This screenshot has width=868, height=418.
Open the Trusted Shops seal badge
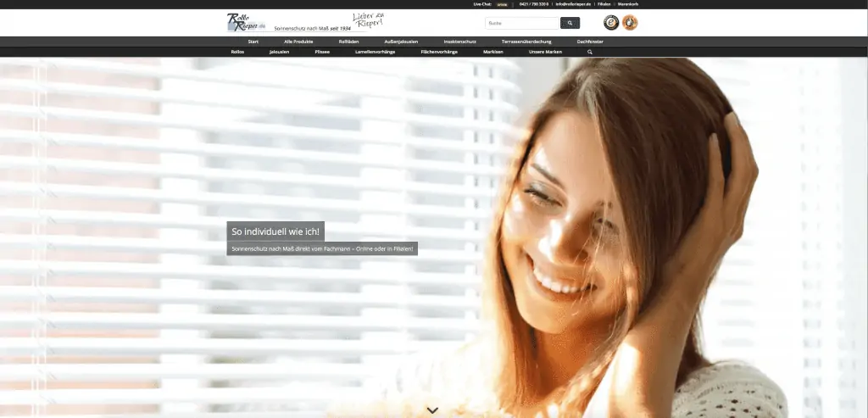[610, 23]
